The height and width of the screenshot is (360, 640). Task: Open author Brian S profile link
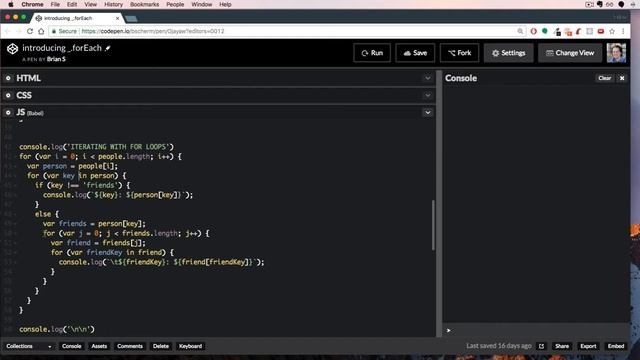click(56, 59)
